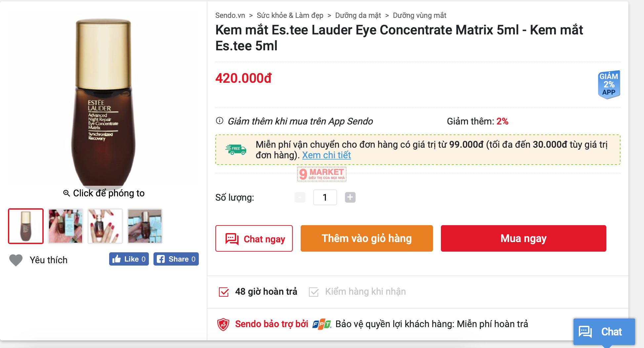
Task: Click the magnifier zoom icon
Action: click(66, 193)
